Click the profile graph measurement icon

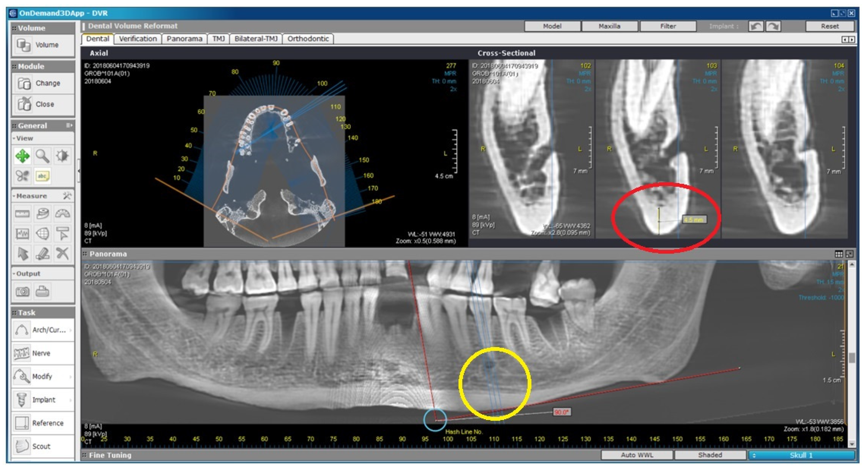(22, 233)
